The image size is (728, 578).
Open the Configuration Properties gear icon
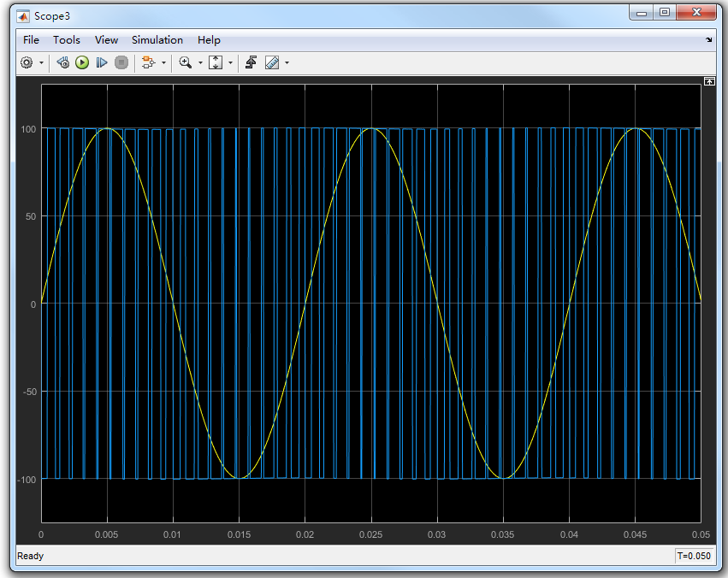coord(27,62)
